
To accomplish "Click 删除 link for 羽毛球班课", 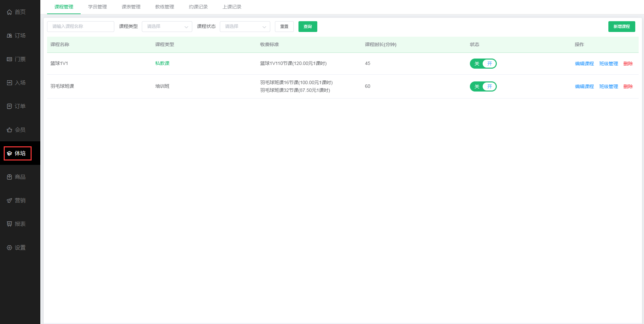I will click(628, 86).
